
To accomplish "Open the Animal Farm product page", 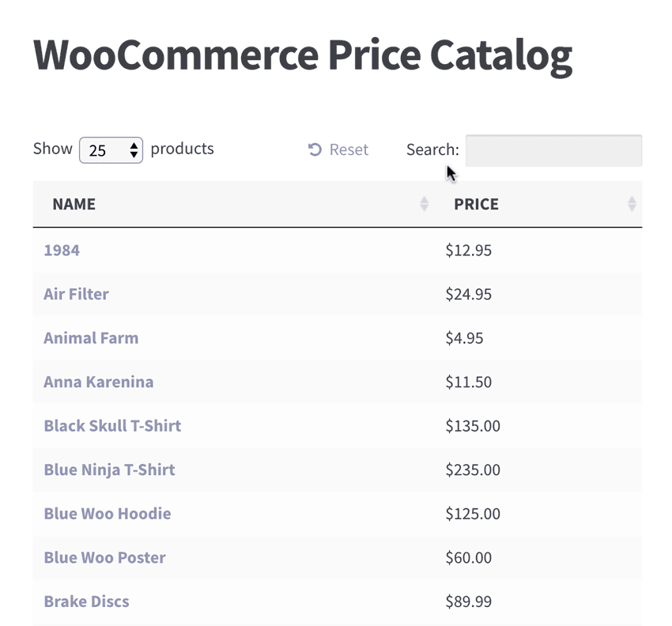I will tap(91, 338).
